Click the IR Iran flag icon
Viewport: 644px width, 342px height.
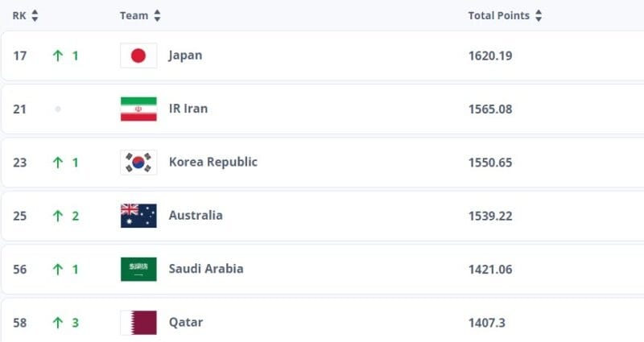[x=138, y=109]
